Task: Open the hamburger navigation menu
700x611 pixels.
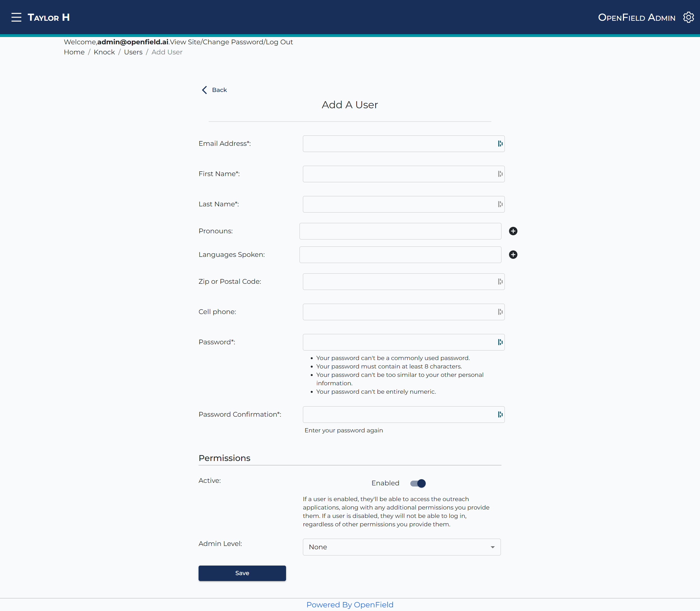Action: (16, 17)
